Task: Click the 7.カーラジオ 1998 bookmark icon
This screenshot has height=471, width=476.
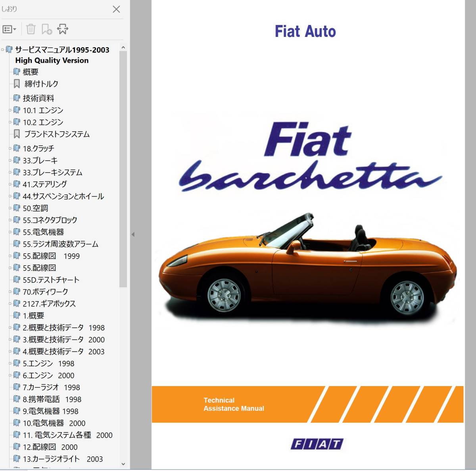Action: pos(16,387)
